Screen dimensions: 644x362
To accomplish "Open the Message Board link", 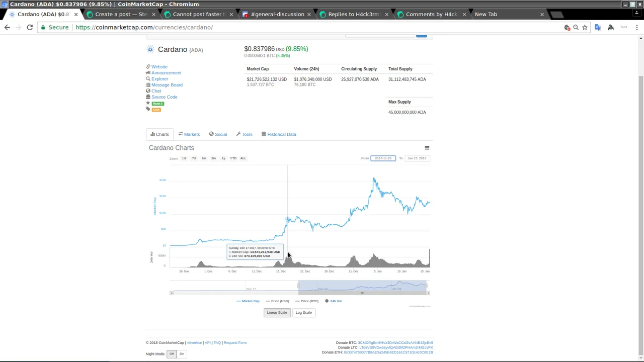I will (167, 85).
